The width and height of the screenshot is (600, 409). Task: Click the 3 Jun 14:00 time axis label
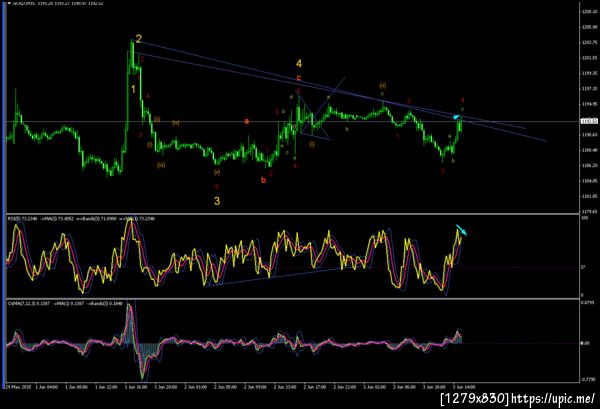click(464, 387)
